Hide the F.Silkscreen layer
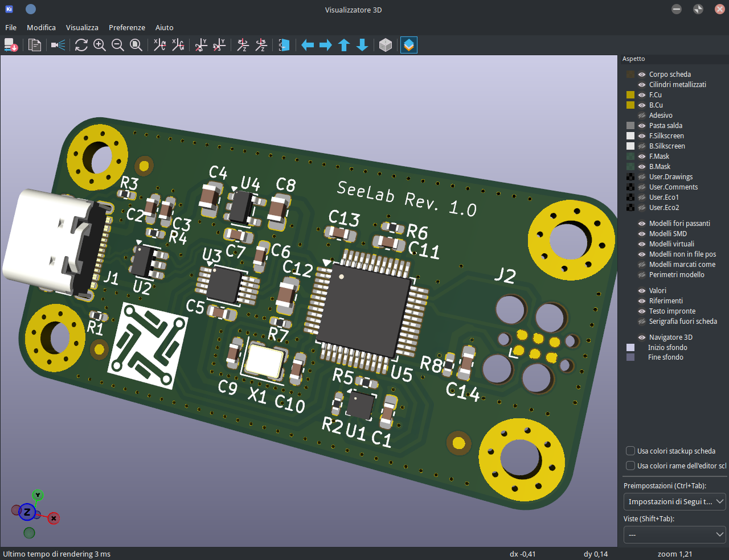The image size is (729, 560). pyautogui.click(x=642, y=136)
